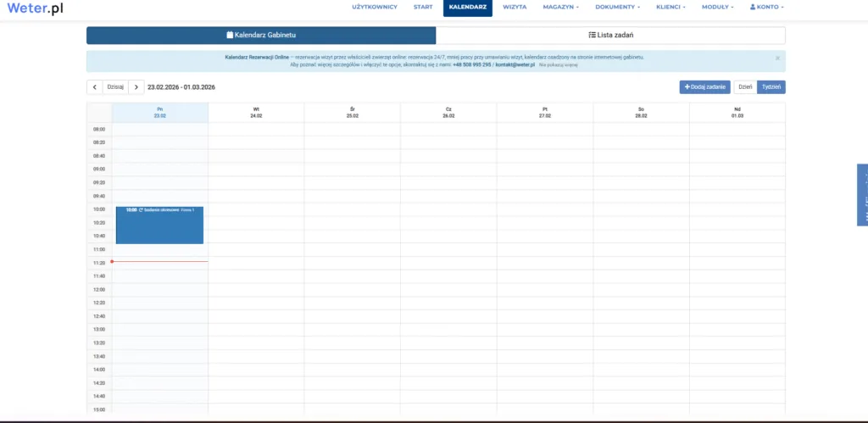
Task: Switch to the Lista zadań tab
Action: [610, 35]
